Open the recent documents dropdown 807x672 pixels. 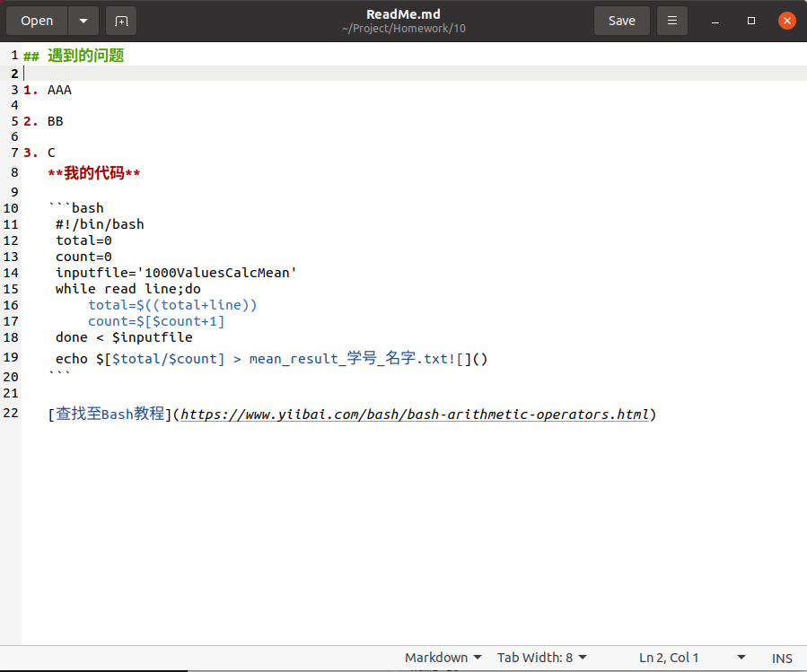pyautogui.click(x=82, y=20)
